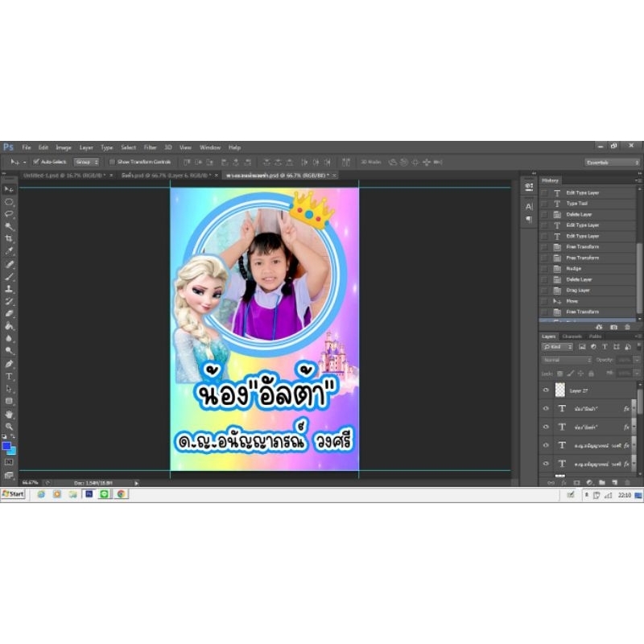Select the Lasso tool

point(9,214)
